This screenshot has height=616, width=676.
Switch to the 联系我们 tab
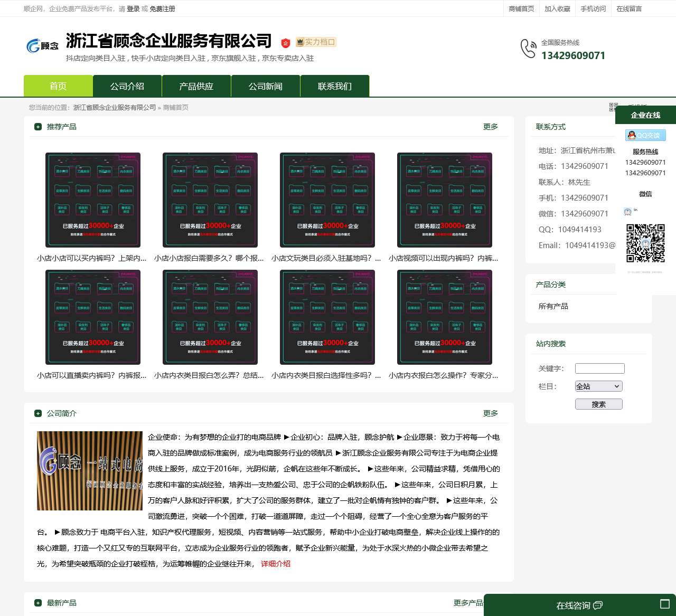(335, 86)
